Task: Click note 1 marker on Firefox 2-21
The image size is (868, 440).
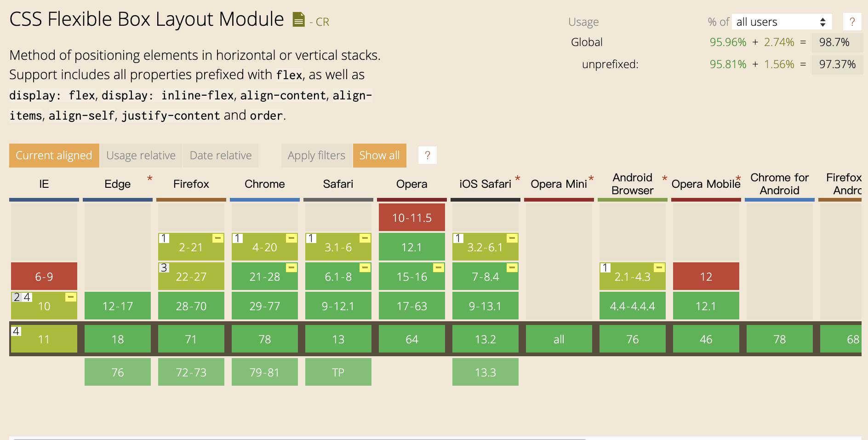Action: click(164, 238)
